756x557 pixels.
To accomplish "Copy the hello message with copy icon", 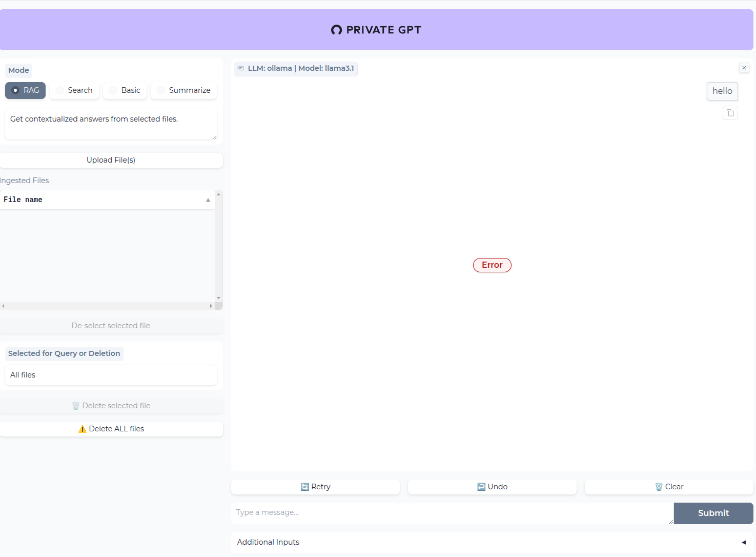I will [730, 113].
